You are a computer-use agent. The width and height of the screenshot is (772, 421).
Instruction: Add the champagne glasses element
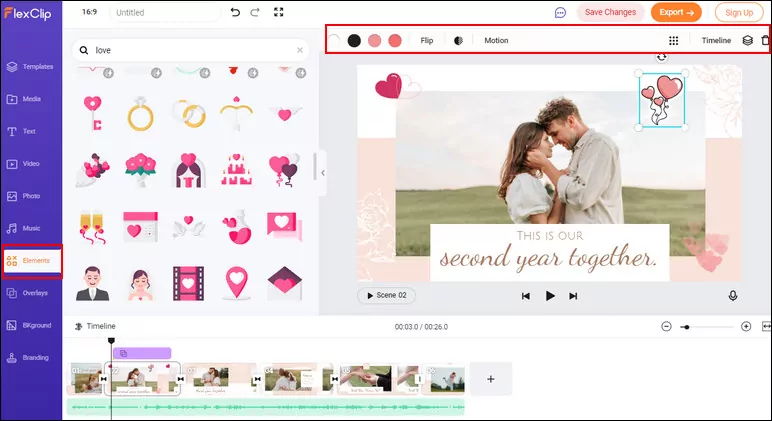point(93,227)
